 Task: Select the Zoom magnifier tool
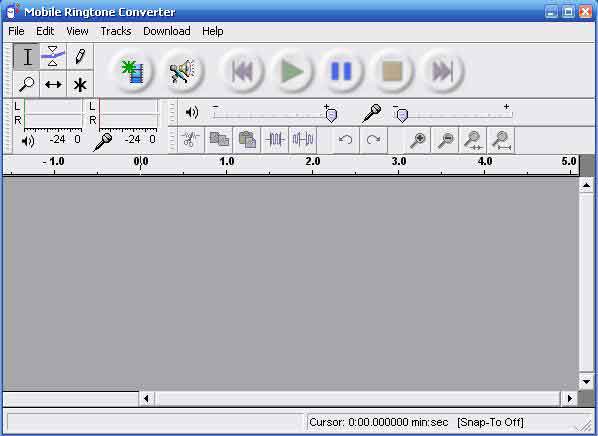click(x=27, y=84)
